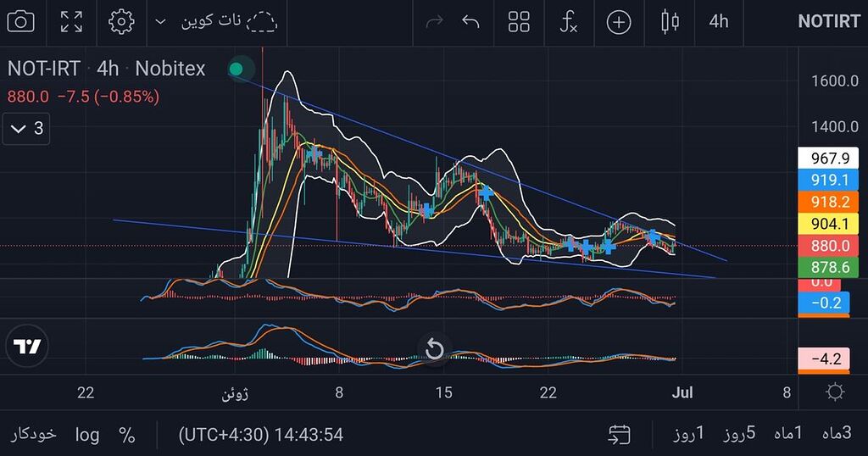
Task: Select the 5-day time range
Action: click(739, 434)
